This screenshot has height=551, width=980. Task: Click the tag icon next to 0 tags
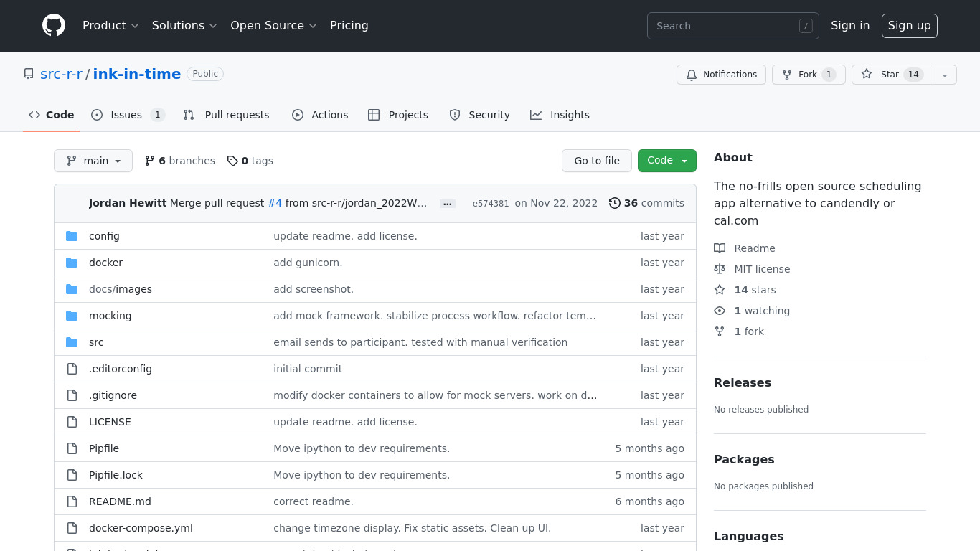[232, 161]
